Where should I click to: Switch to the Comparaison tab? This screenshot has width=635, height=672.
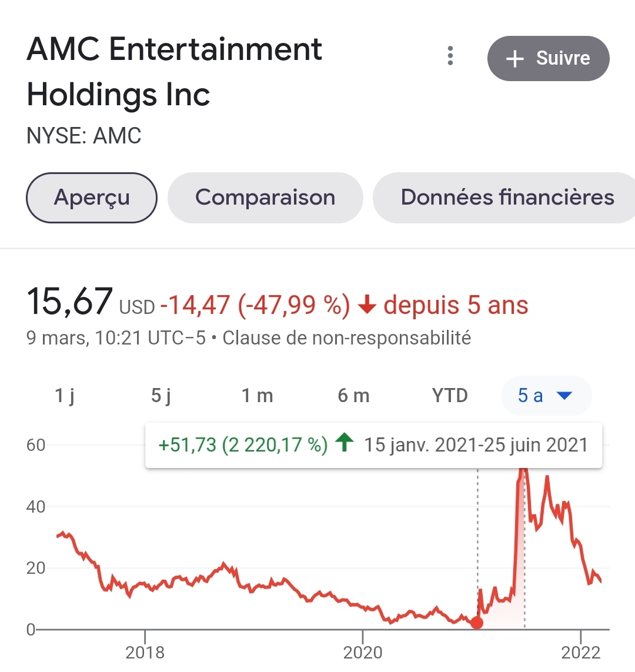pyautogui.click(x=265, y=198)
